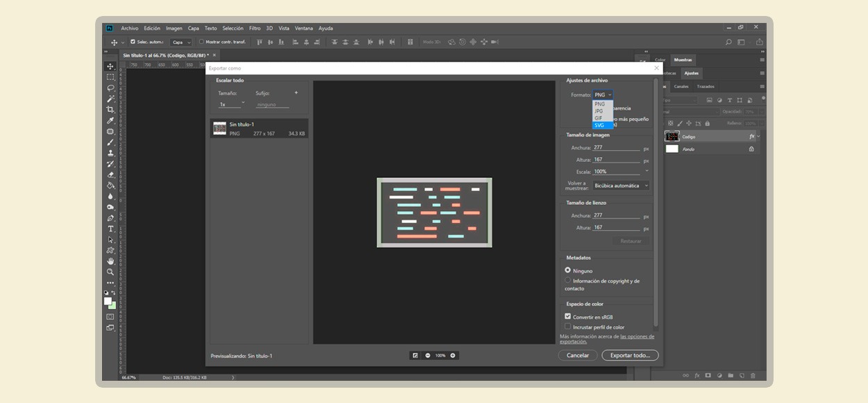
Task: Zoom out the export preview
Action: (428, 356)
